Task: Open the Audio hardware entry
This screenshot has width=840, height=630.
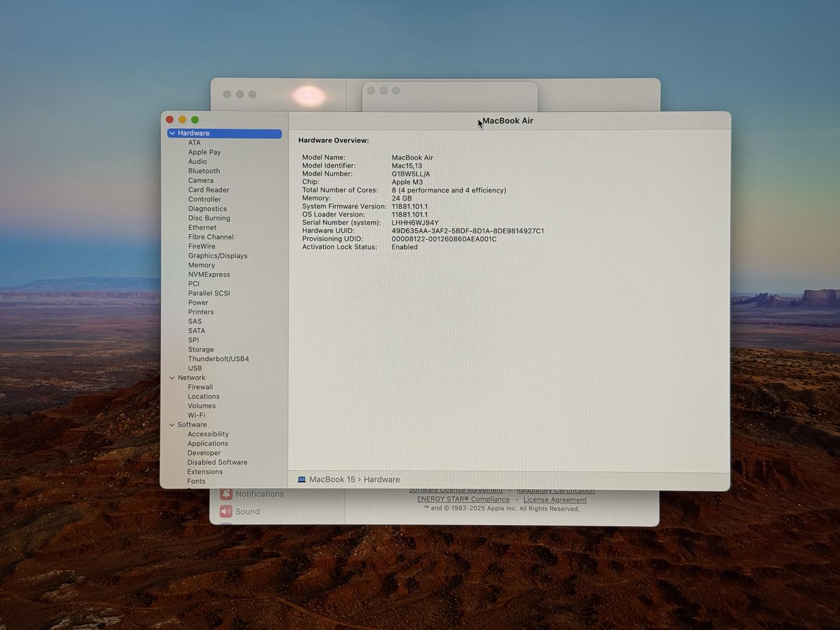Action: [197, 162]
